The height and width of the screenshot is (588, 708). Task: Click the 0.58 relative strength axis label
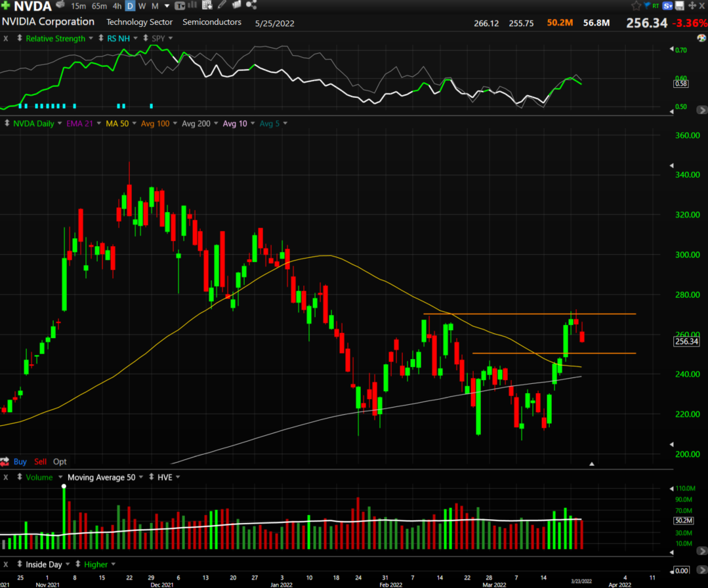pyautogui.click(x=681, y=83)
